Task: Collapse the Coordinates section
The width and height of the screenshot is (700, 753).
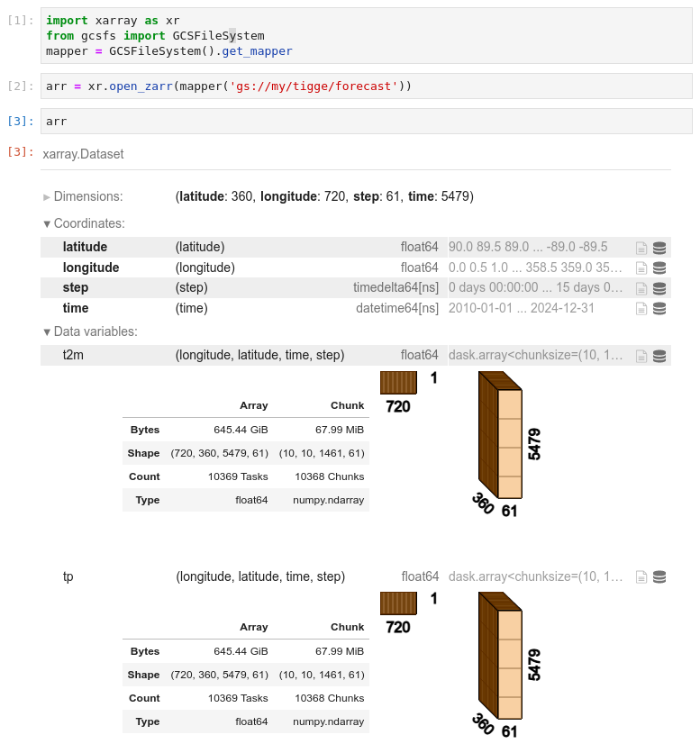Action: tap(84, 223)
